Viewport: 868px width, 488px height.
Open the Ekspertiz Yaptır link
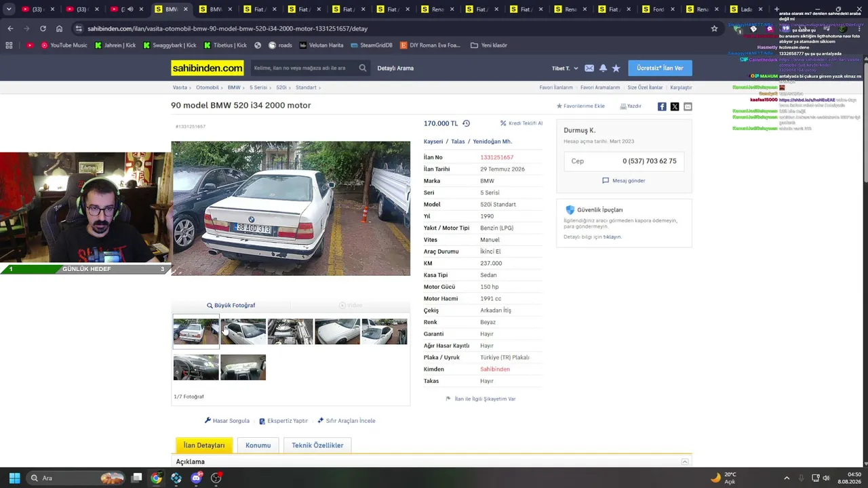283,421
